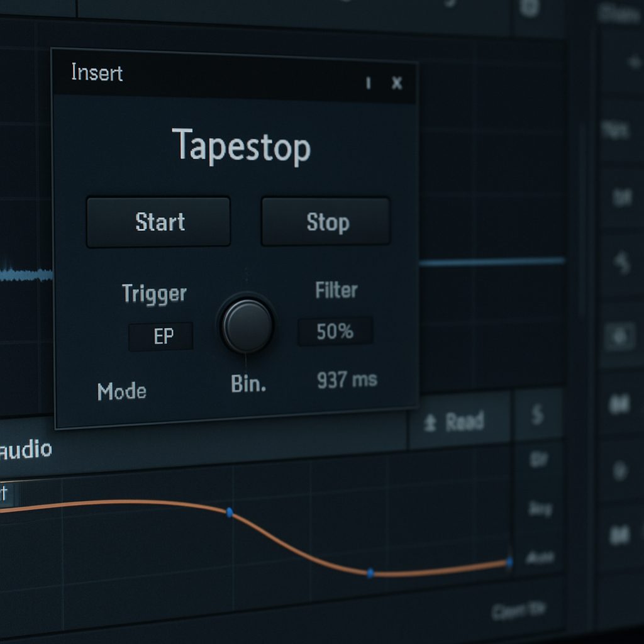The image size is (644, 644).
Task: Click the highlighted icon in right sidebar
Action: click(x=620, y=336)
